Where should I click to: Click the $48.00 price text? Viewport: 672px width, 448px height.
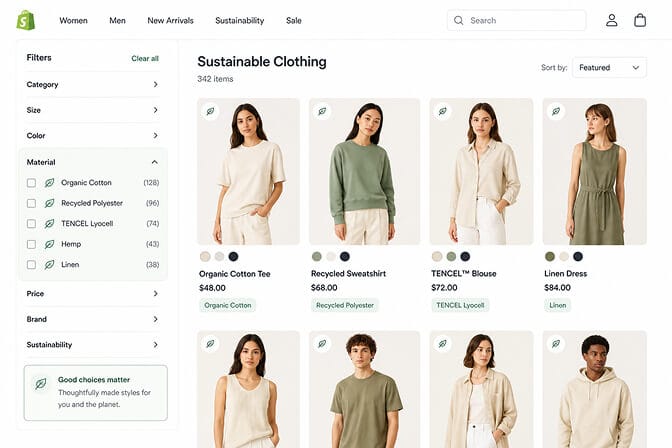click(x=212, y=288)
